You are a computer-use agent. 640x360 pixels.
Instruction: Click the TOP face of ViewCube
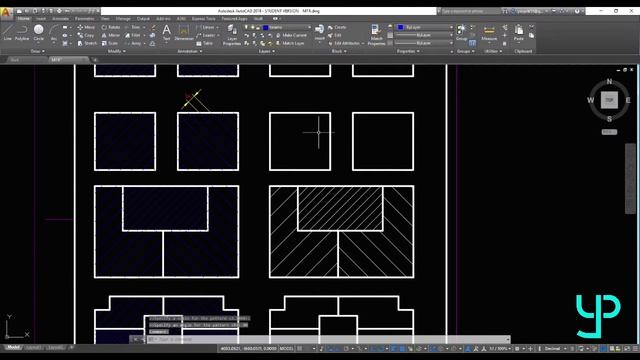(x=609, y=100)
